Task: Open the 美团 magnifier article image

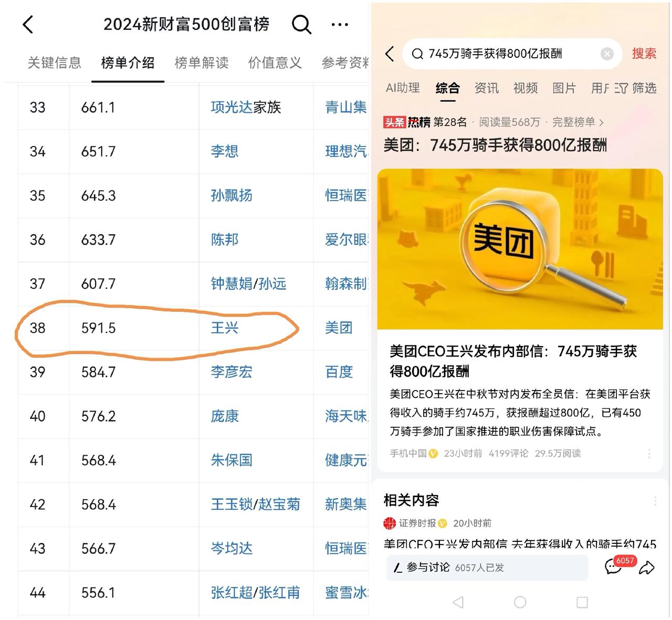Action: pyautogui.click(x=520, y=249)
